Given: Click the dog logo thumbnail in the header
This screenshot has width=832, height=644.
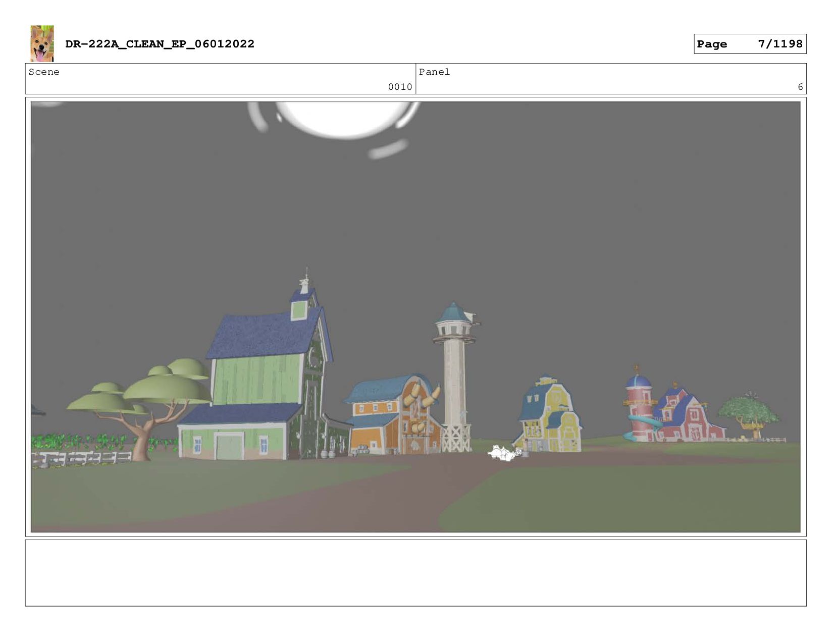Looking at the screenshot, I should pos(42,44).
